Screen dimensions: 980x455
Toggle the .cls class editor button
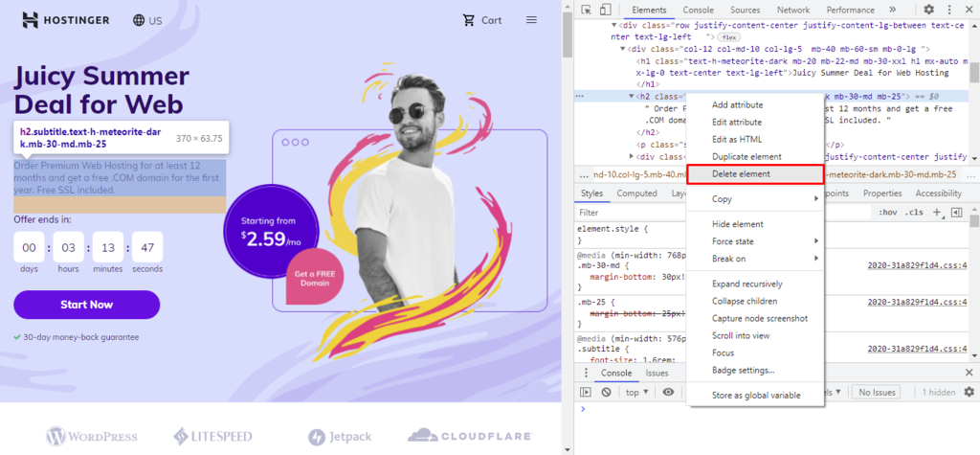[915, 212]
